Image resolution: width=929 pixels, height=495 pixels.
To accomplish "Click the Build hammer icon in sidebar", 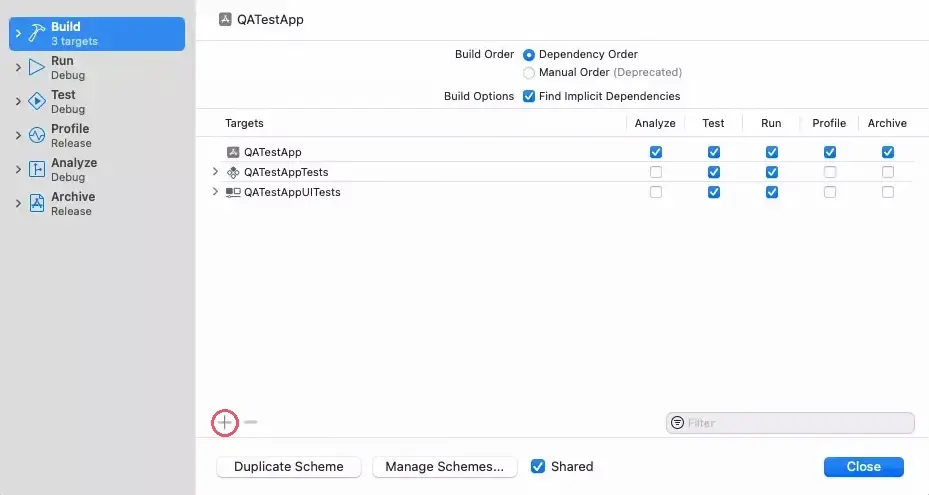I will point(36,34).
